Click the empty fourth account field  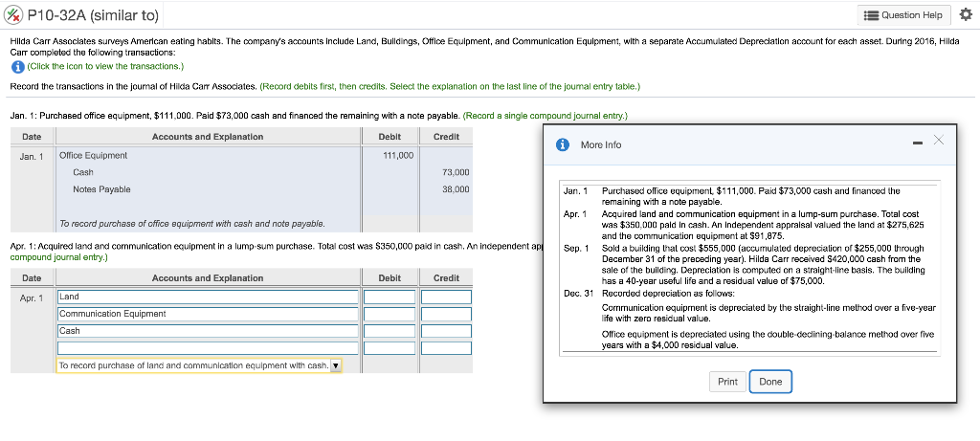(208, 348)
